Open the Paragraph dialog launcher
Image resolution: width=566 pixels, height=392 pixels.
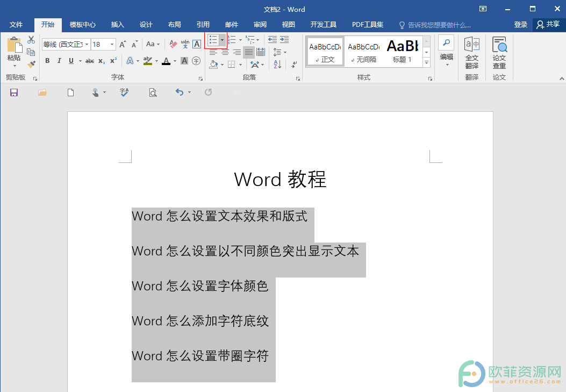(x=298, y=79)
